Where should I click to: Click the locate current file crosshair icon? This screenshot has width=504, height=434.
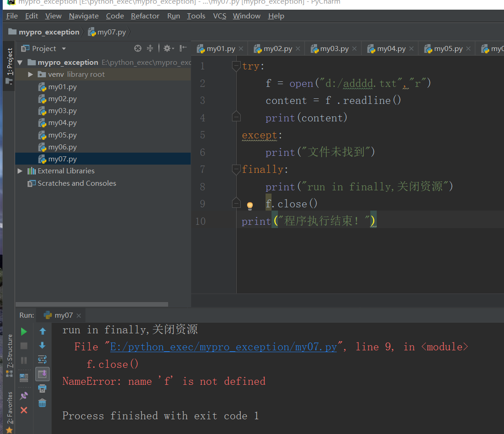(137, 48)
